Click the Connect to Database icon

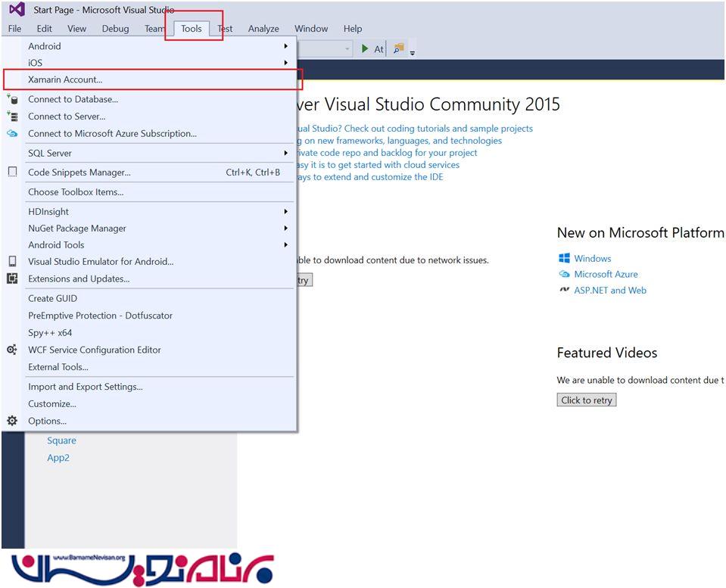(x=12, y=99)
